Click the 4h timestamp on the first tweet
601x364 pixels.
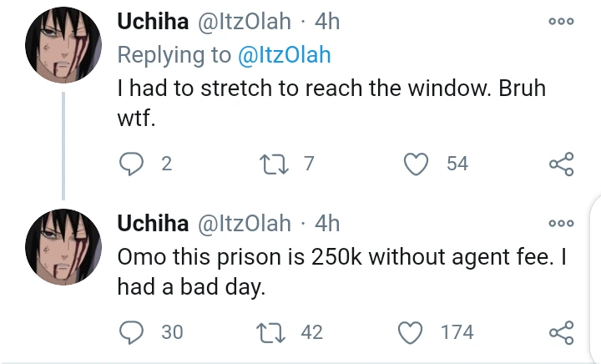326,23
